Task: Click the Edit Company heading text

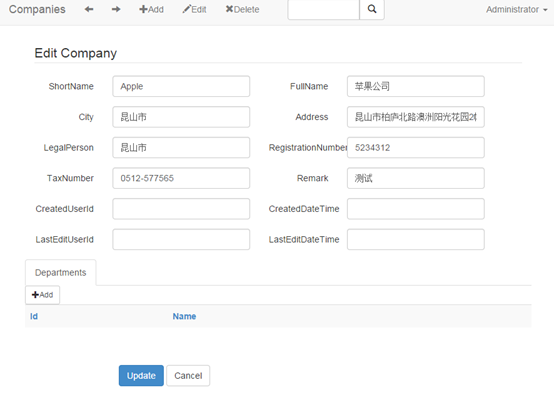Action: (76, 53)
